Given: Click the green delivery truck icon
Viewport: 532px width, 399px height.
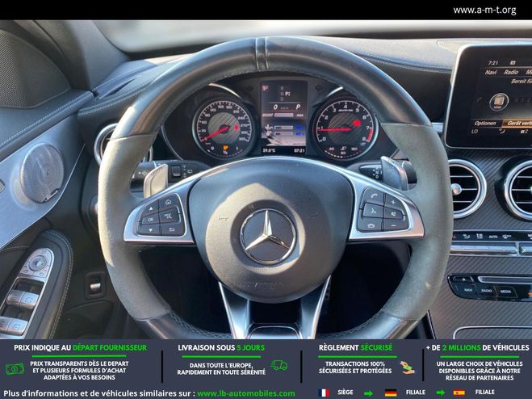Looking at the screenshot, I should pyautogui.click(x=279, y=365).
